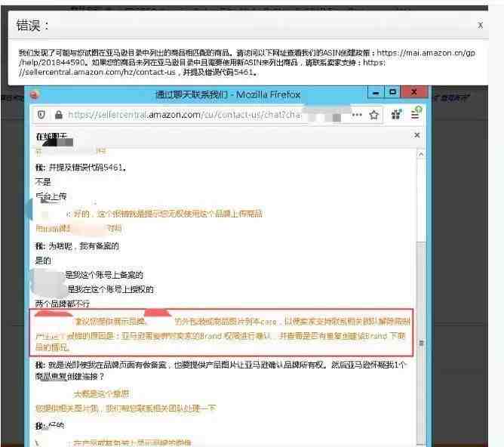Minimize the Firefox chat window
The image size is (504, 447).
(376, 93)
